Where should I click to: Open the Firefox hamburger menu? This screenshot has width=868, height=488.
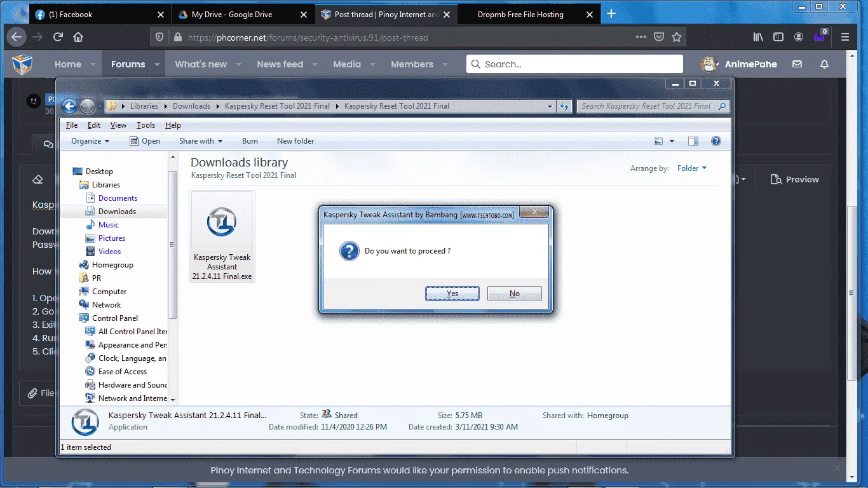coord(844,37)
